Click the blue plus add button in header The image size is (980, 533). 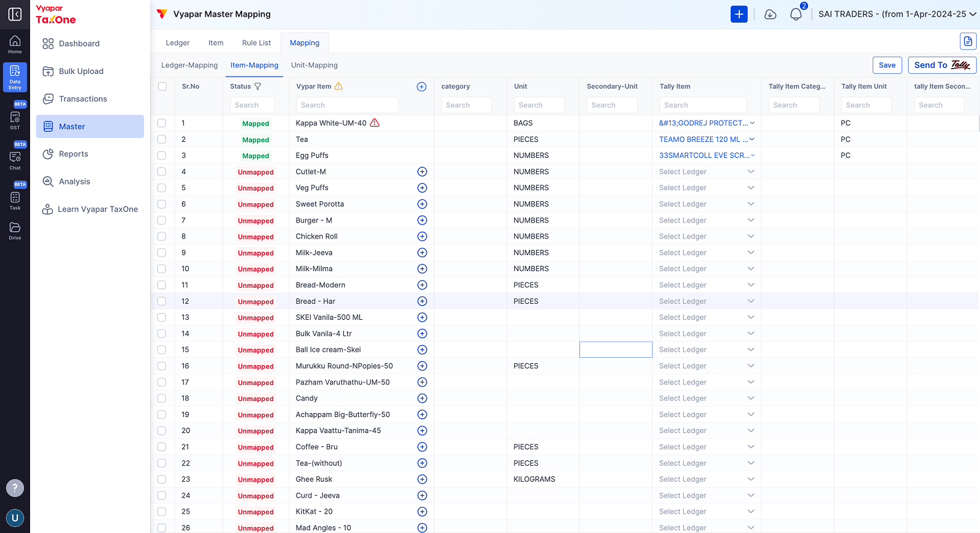pyautogui.click(x=739, y=14)
